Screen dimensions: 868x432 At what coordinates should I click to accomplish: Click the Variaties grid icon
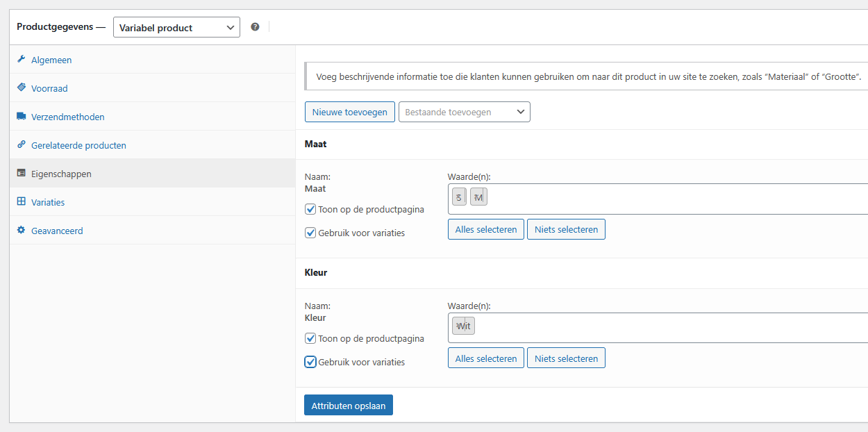(x=21, y=202)
